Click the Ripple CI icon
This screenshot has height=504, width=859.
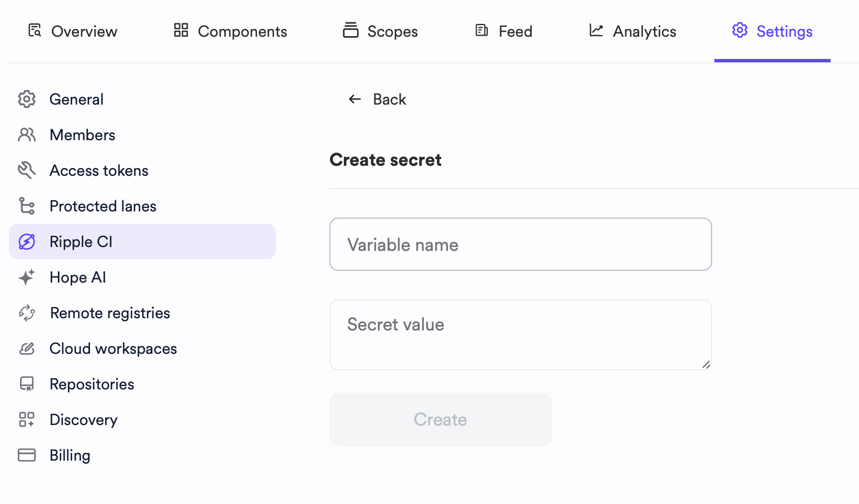pyautogui.click(x=27, y=241)
